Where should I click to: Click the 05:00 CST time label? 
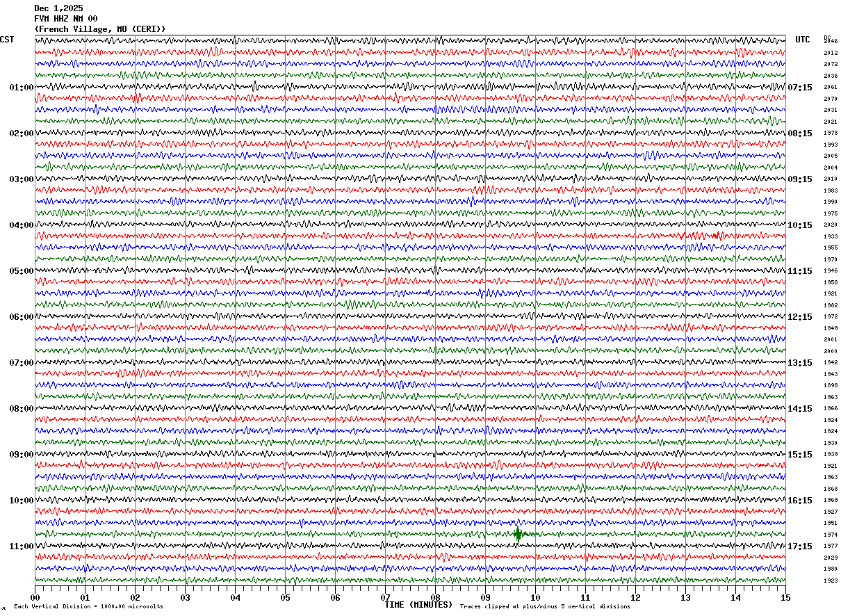pyautogui.click(x=22, y=271)
